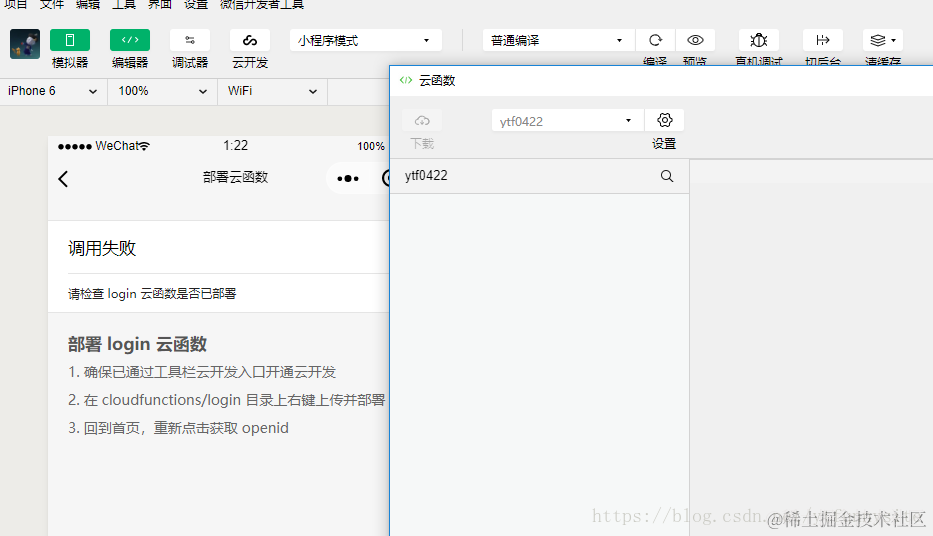The height and width of the screenshot is (536, 933).
Task: Open the 微信开发者工具 menu
Action: (262, 5)
